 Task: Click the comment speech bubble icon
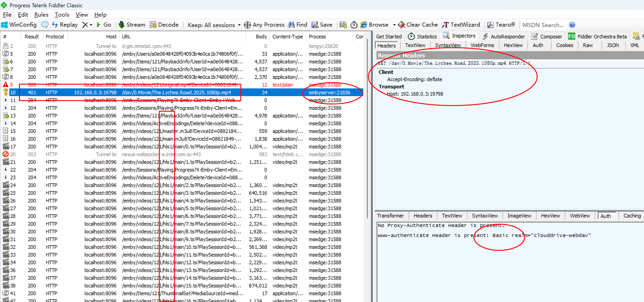(x=45, y=25)
